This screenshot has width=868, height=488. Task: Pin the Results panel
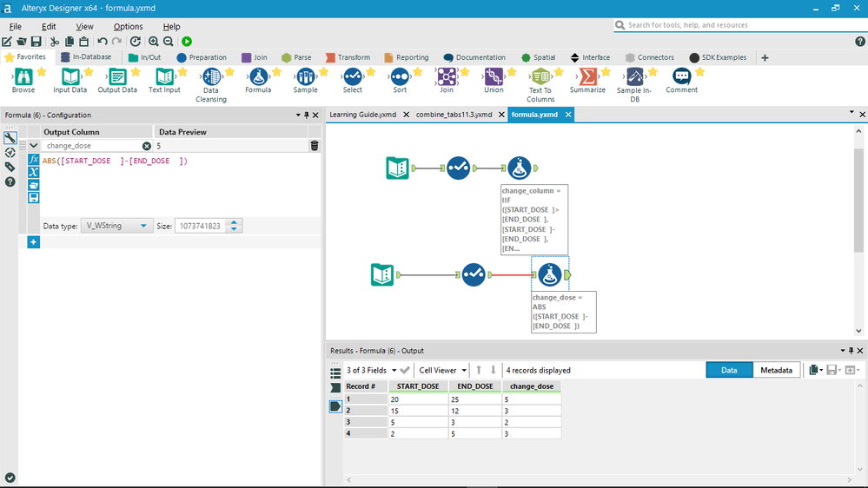pyautogui.click(x=851, y=351)
